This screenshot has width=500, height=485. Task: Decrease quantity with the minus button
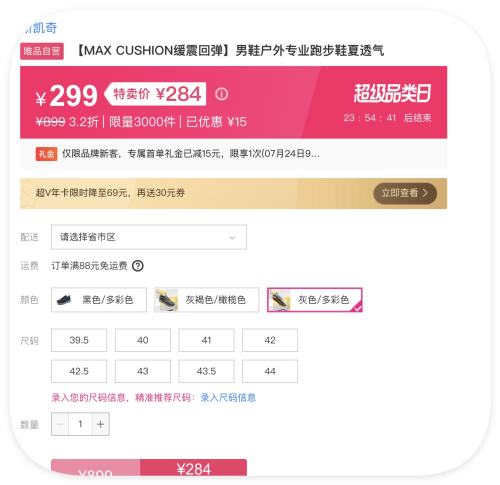[x=60, y=424]
